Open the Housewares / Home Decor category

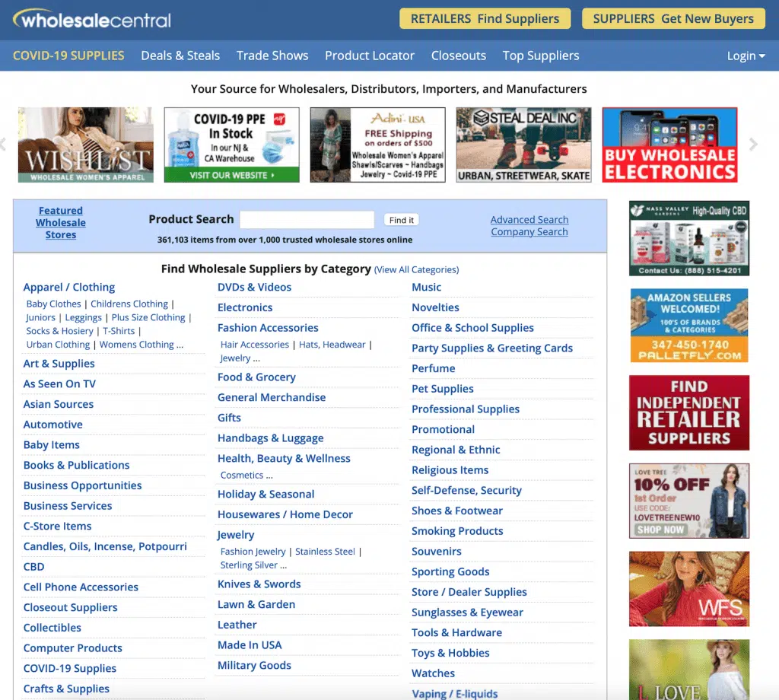coord(285,514)
